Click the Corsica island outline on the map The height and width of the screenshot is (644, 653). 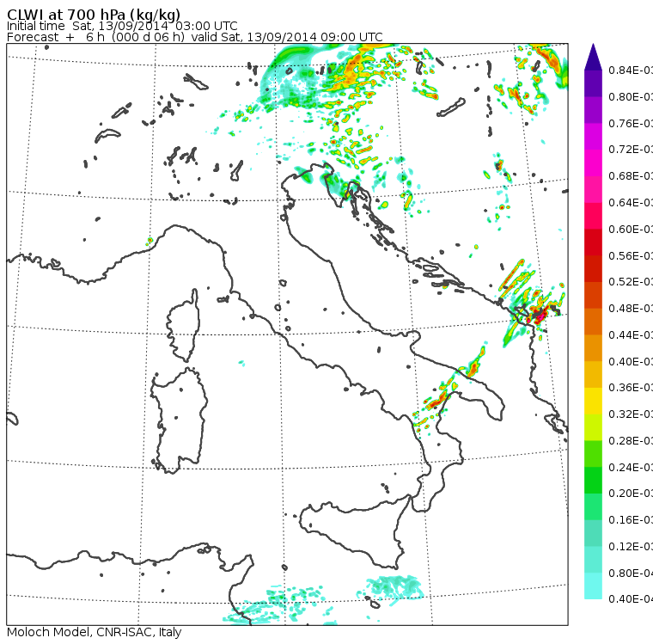183,325
